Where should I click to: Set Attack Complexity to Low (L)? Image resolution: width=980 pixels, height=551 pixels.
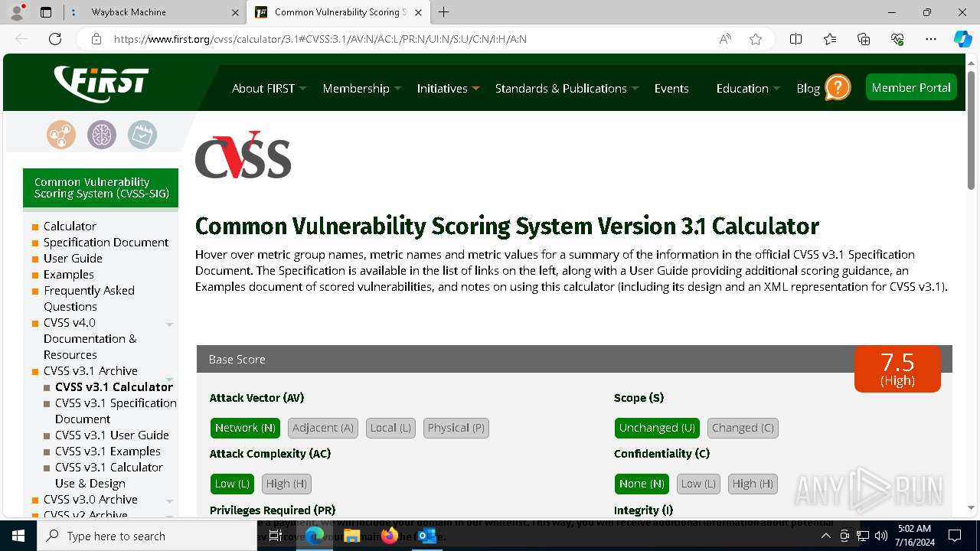[x=232, y=484]
